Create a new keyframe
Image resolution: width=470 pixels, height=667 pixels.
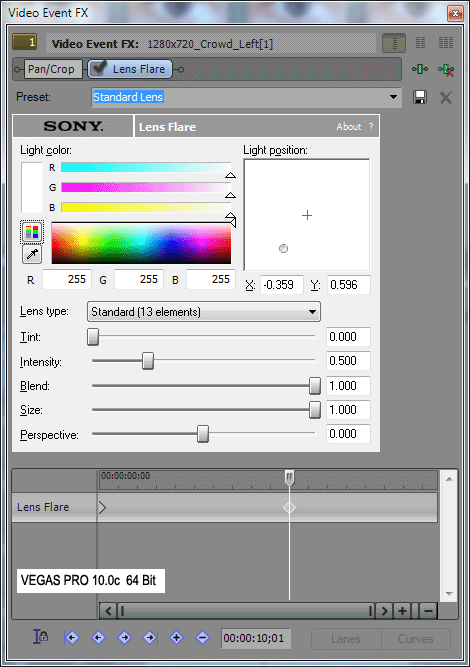tap(176, 637)
